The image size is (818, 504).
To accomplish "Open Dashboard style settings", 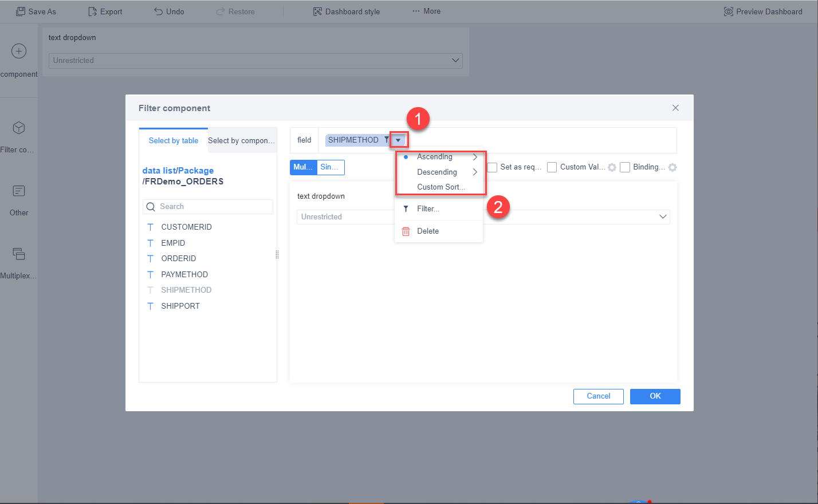I will (347, 11).
